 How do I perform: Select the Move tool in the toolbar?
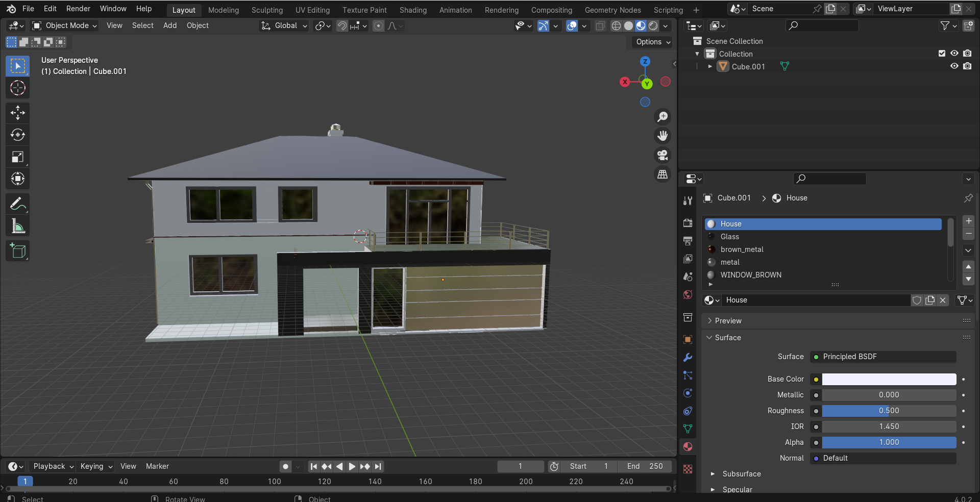17,113
